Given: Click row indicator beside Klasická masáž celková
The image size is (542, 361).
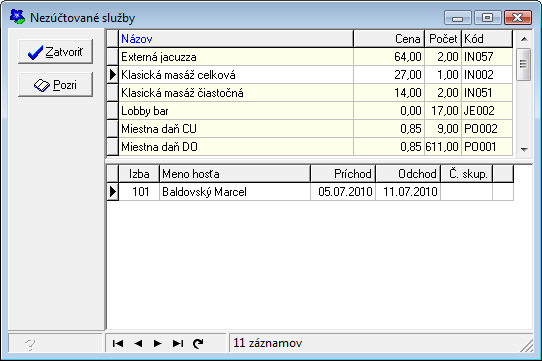Looking at the screenshot, I should tap(113, 75).
